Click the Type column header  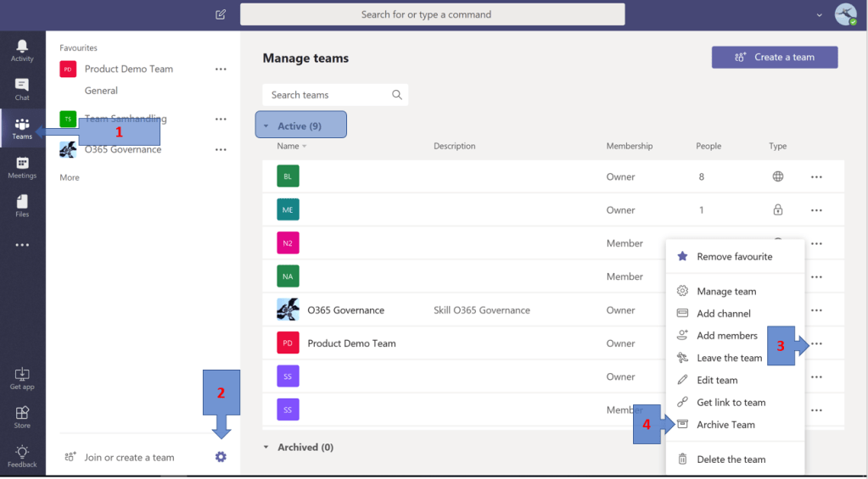pyautogui.click(x=778, y=146)
